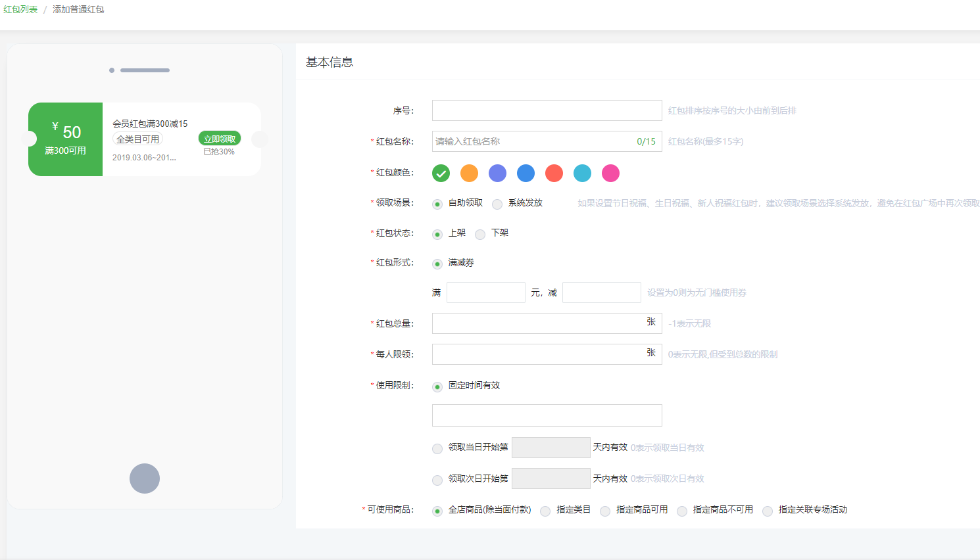Choose the orange red-packet color
Screen dimensions: 980x560
469,173
